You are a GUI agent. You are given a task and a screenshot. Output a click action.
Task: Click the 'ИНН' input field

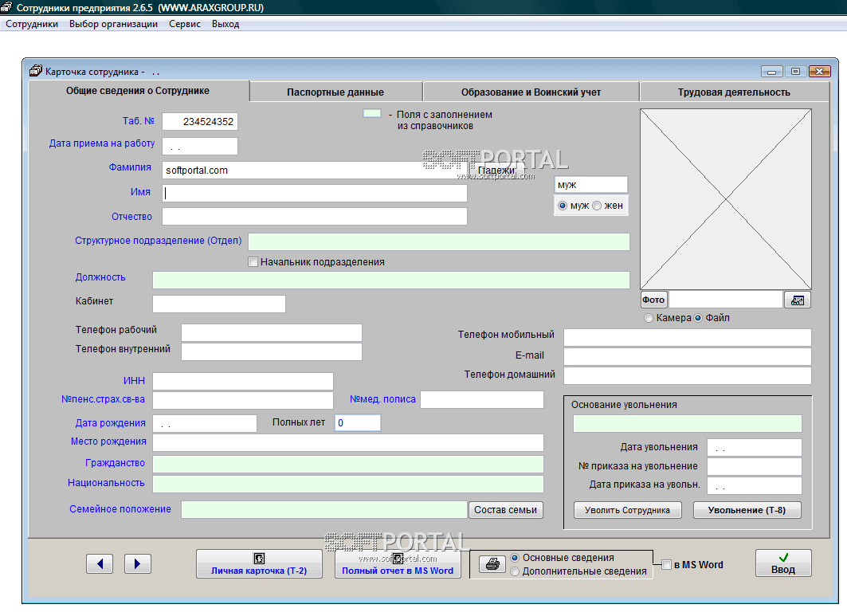(242, 381)
